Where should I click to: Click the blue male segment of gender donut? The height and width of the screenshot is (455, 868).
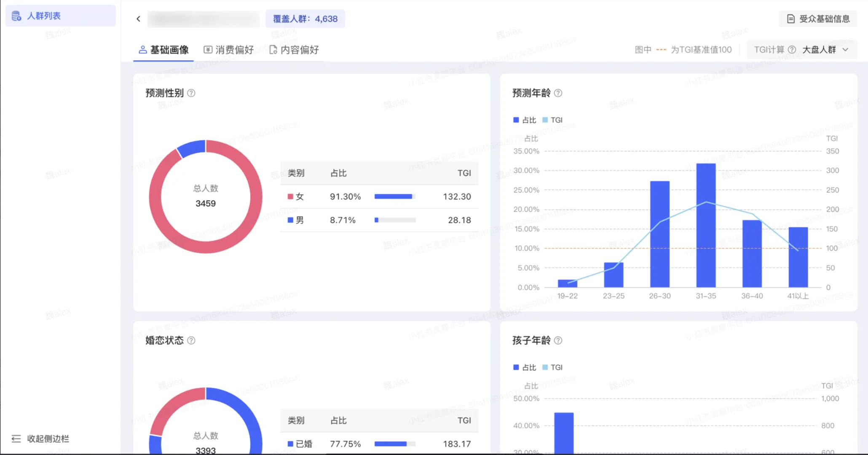point(192,148)
